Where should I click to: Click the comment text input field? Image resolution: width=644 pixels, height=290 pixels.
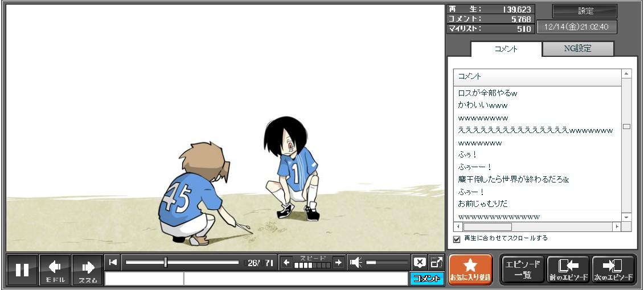pos(295,279)
